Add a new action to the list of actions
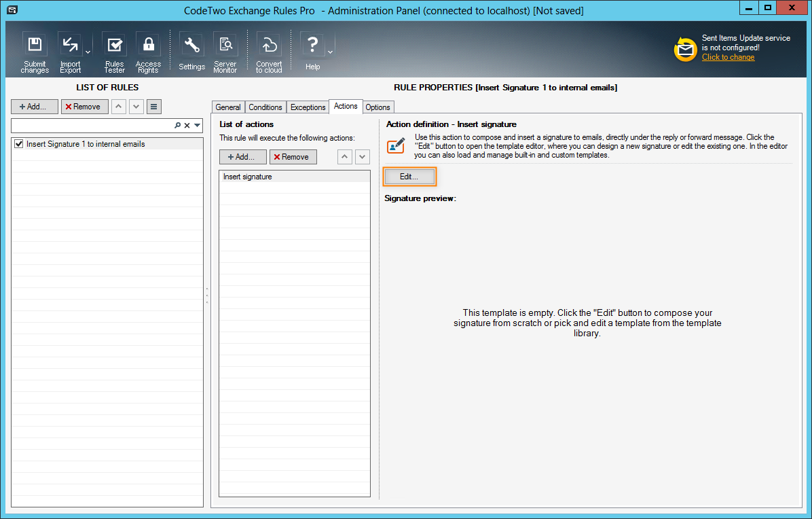 (243, 157)
